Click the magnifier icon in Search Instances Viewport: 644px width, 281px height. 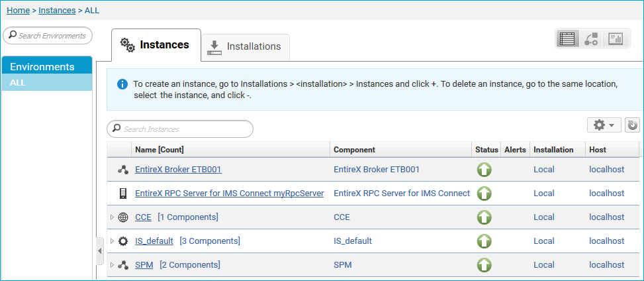point(116,129)
